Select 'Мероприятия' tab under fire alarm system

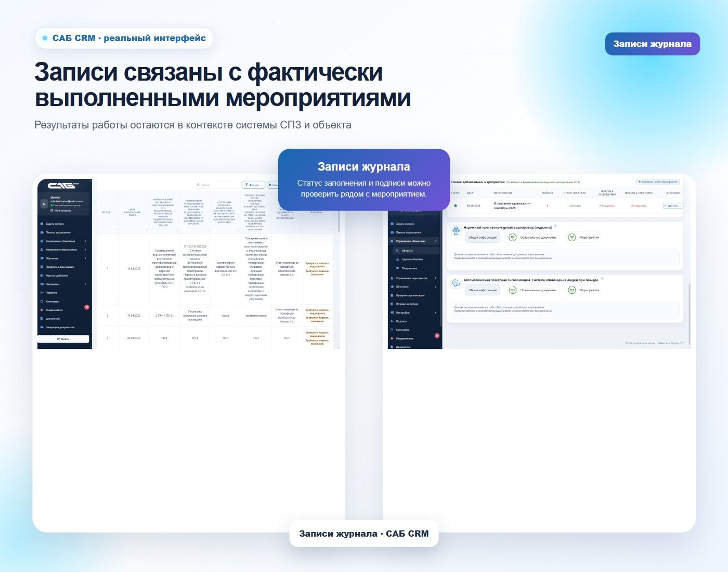point(583,290)
